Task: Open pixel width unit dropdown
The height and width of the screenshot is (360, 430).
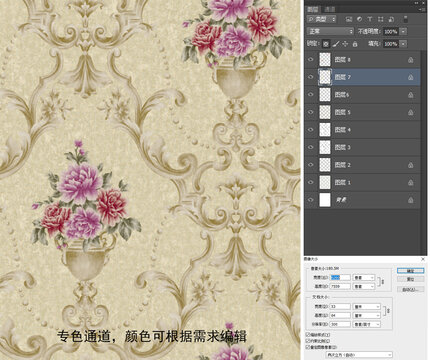Action: point(364,277)
